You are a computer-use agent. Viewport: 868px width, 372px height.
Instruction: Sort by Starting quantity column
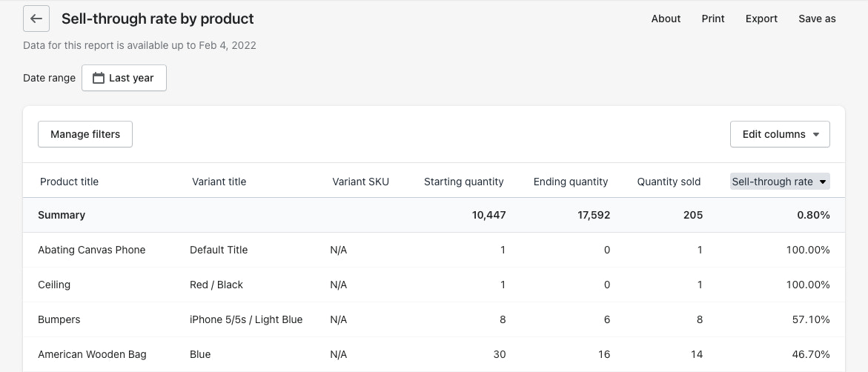click(463, 182)
